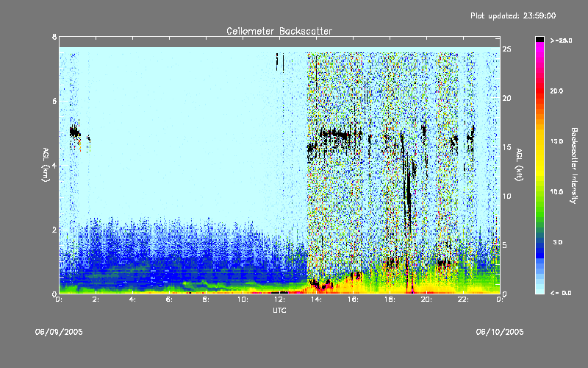Click the '6' tick on km axis

click(54, 101)
